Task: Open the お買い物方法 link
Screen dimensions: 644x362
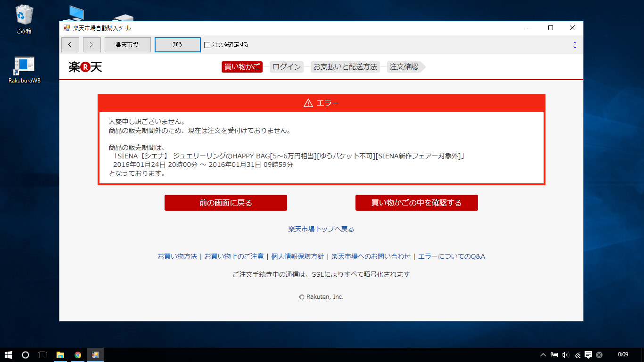Action: coord(177,256)
